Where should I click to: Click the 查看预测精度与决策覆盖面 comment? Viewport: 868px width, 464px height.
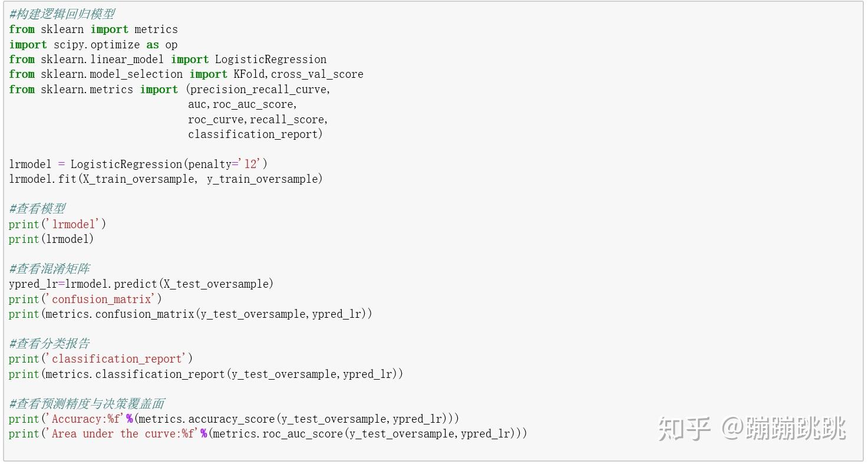click(x=87, y=404)
